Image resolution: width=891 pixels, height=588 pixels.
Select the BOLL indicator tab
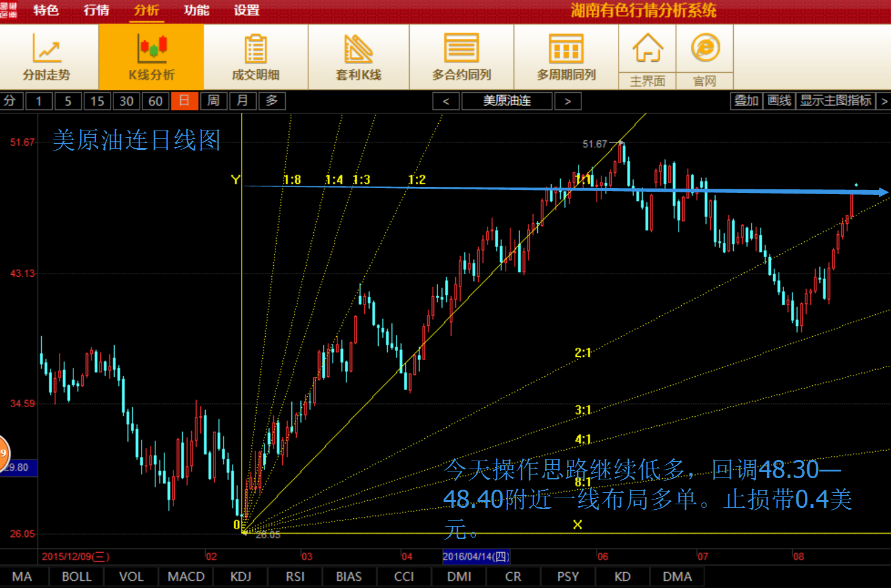pyautogui.click(x=76, y=576)
